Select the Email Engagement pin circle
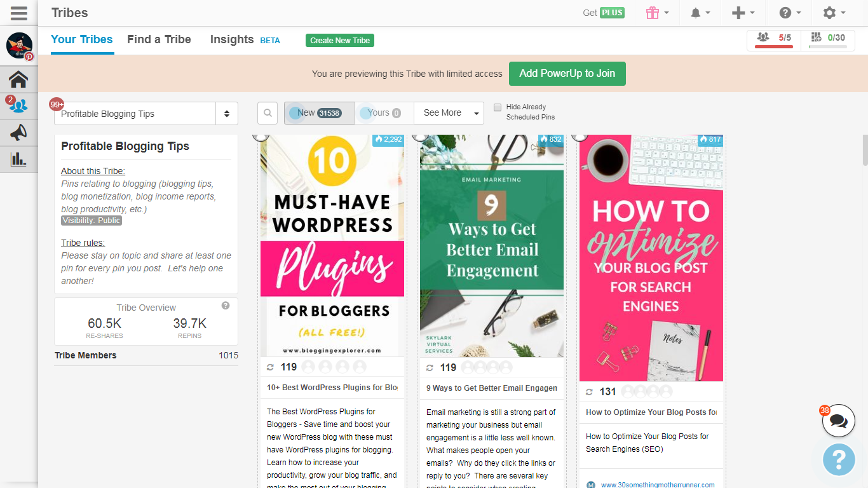 pos(420,135)
